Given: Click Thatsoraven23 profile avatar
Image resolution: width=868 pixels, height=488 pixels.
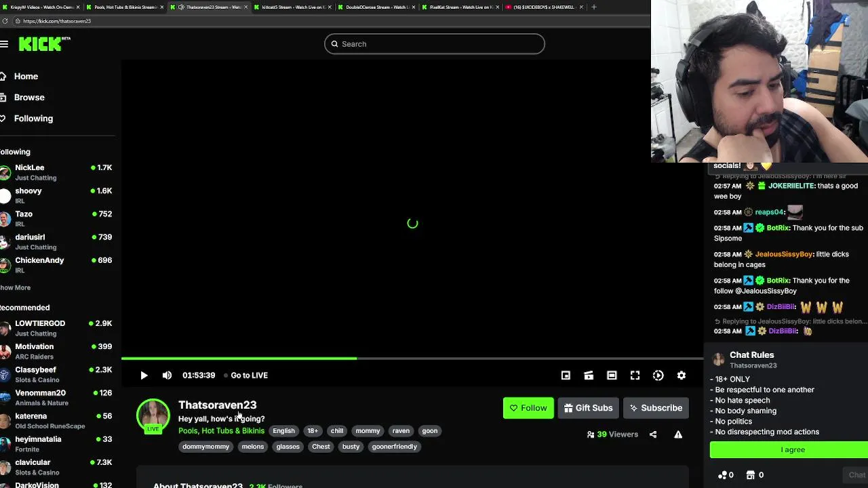Looking at the screenshot, I should click(153, 415).
